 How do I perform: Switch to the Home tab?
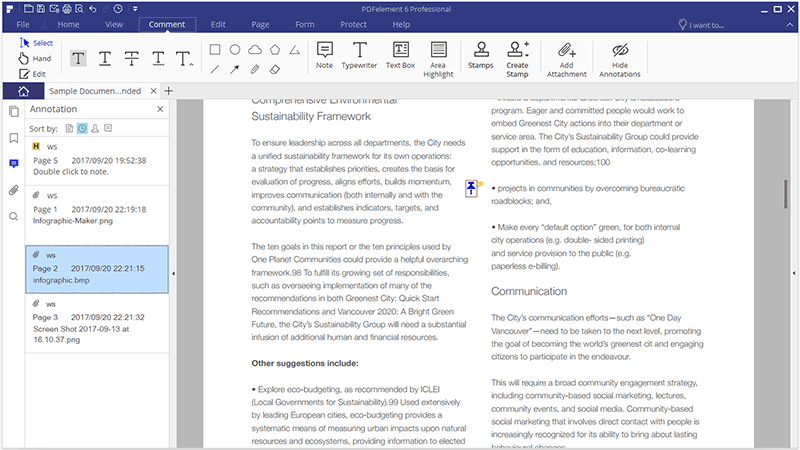point(68,24)
